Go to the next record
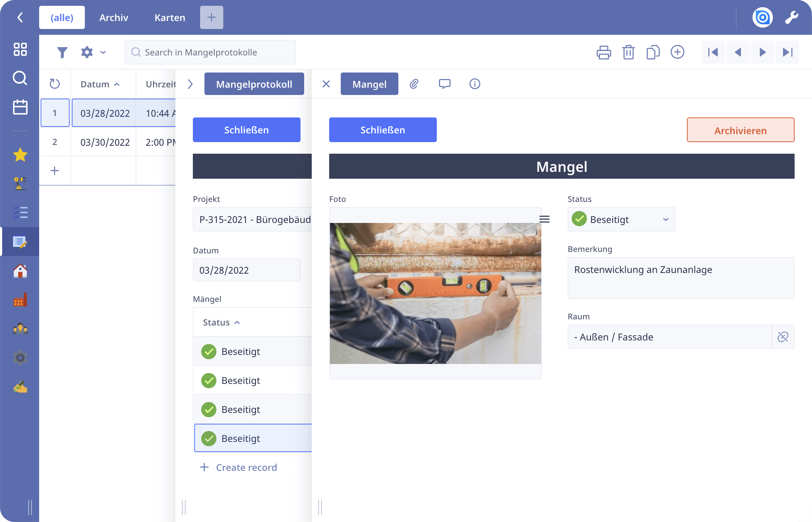The height and width of the screenshot is (522, 812). pos(762,52)
